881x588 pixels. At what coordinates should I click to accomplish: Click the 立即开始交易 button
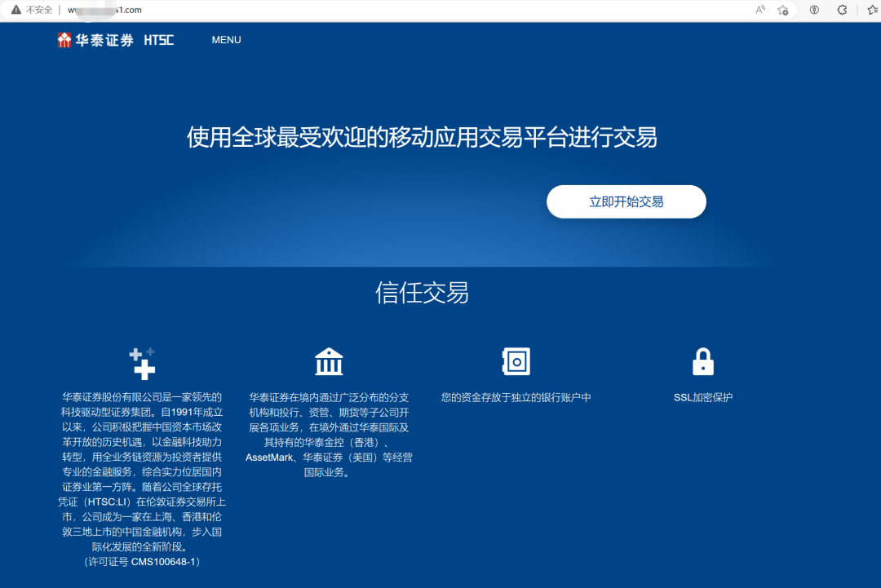pyautogui.click(x=626, y=201)
